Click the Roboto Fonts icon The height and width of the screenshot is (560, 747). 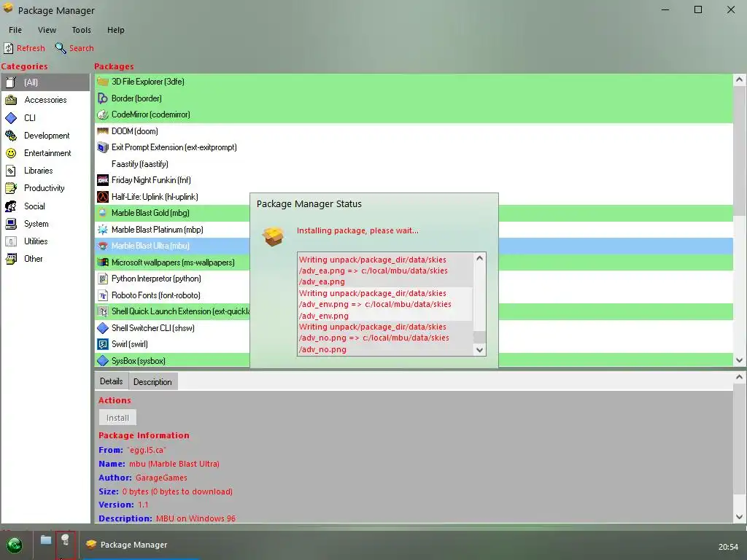[x=103, y=295]
